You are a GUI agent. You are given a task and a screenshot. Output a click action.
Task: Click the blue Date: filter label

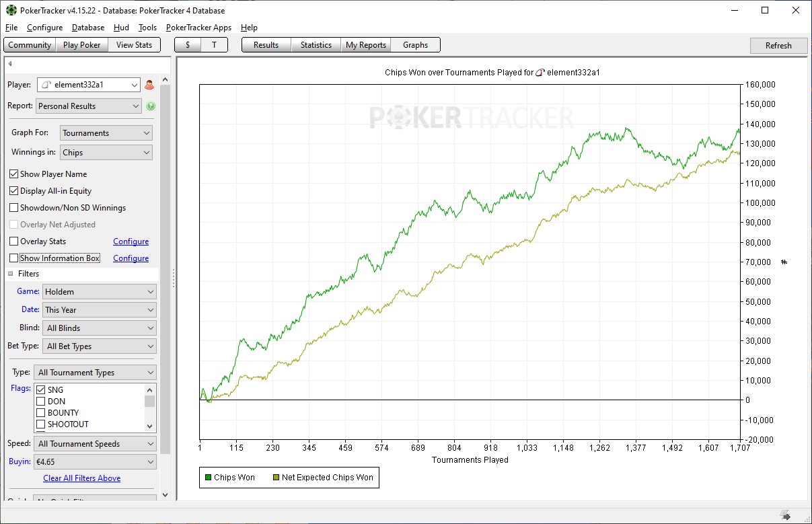[30, 309]
